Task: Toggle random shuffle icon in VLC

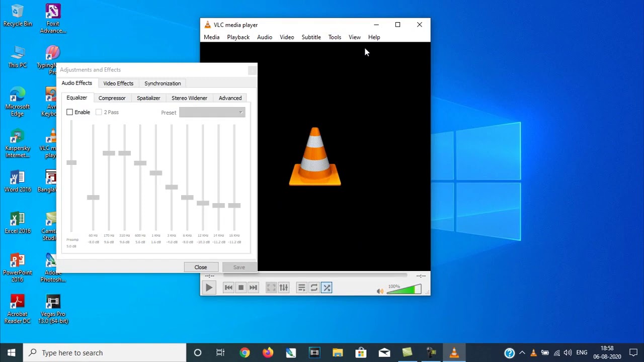Action: coord(327,288)
